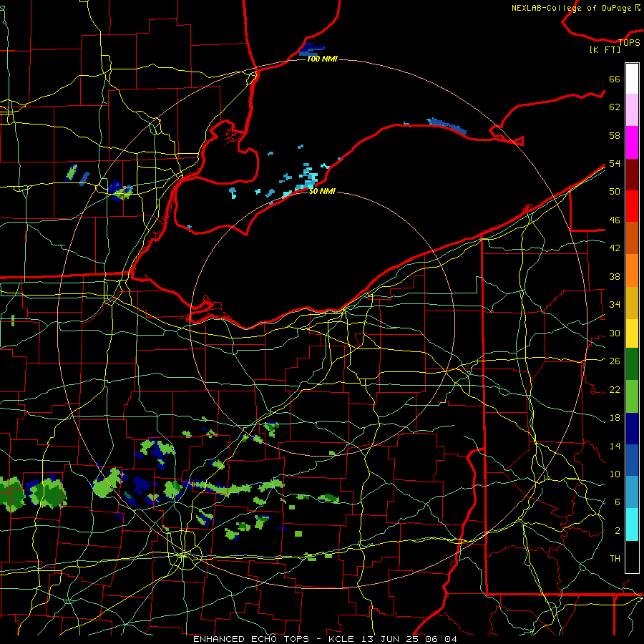Click the '[K FT]' units label
This screenshot has width=644, height=644.
pos(605,49)
